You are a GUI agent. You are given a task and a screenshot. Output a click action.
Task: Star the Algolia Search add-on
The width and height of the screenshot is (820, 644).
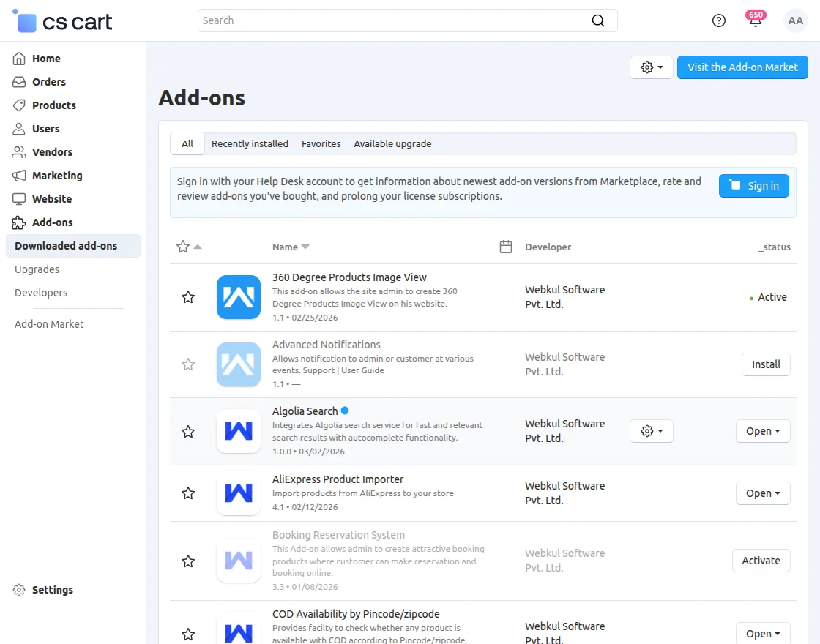(188, 432)
